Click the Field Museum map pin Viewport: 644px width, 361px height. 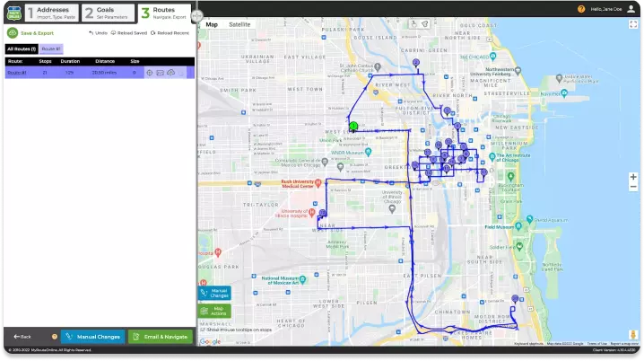tap(518, 226)
